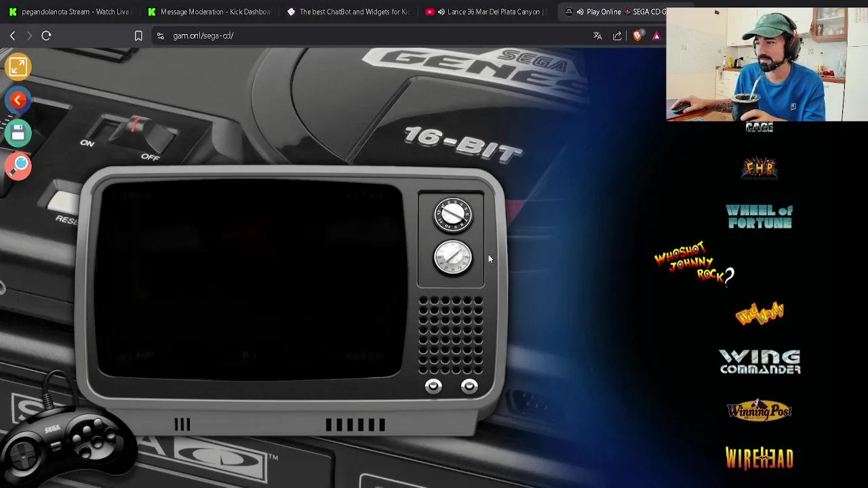Open the F.H.R game logo
Viewport: 868px width, 488px height.
759,168
